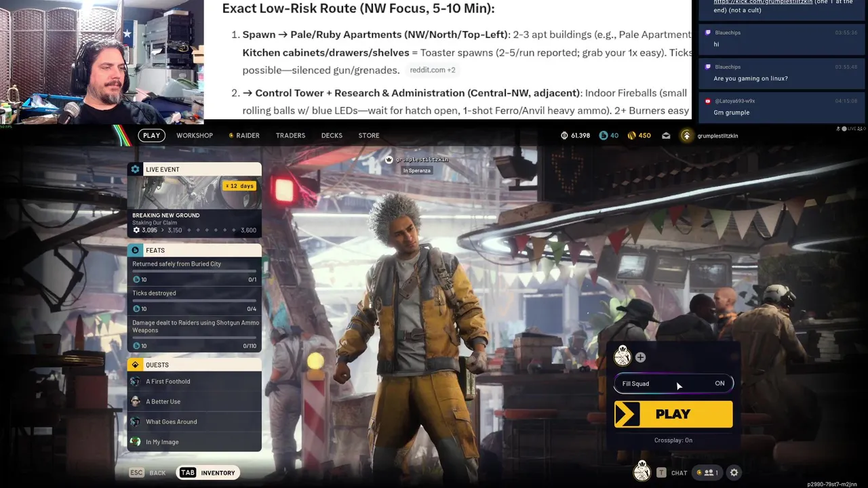Click the ESC key icon
The image size is (868, 488).
point(136,473)
